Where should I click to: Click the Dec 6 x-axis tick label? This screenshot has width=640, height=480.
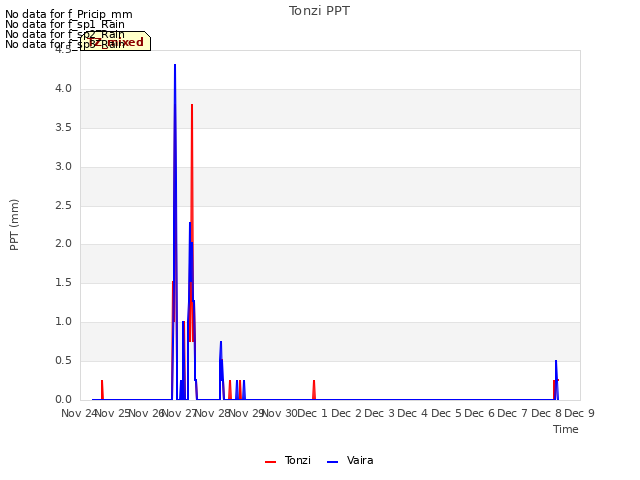click(480, 413)
